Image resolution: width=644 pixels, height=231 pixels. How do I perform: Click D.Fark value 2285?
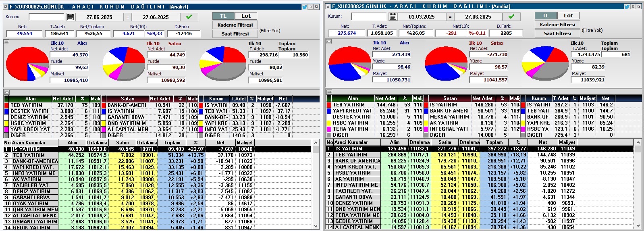[x=506, y=33]
